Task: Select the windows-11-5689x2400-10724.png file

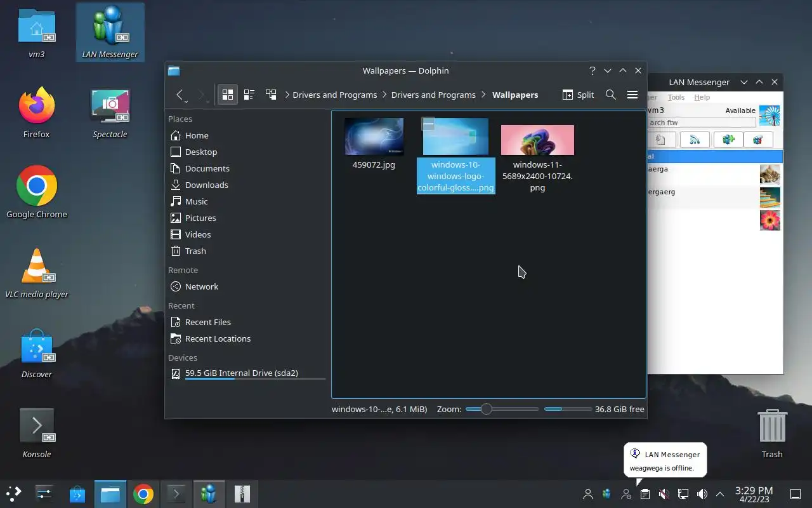Action: [x=537, y=159]
